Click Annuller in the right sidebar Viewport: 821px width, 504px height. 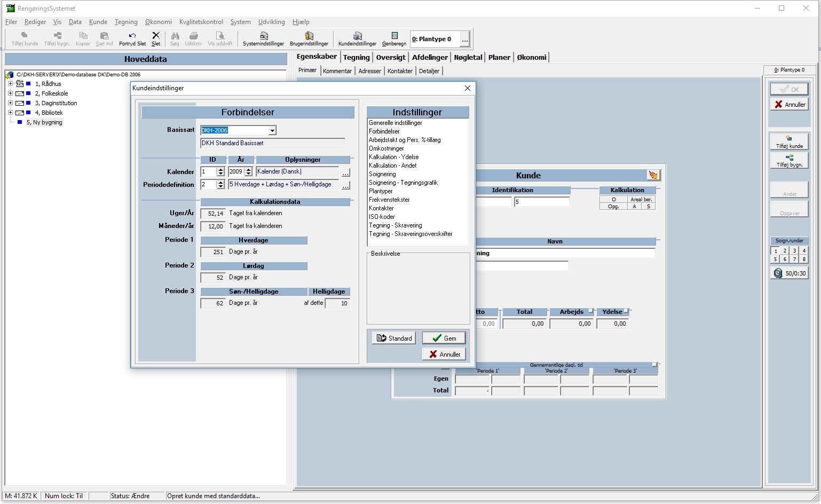[789, 105]
